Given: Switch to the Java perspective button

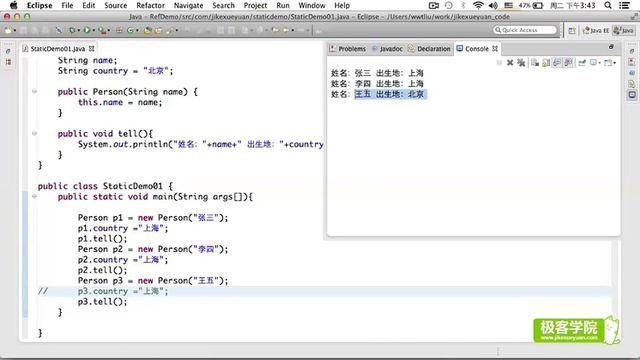Looking at the screenshot, I should click(624, 30).
